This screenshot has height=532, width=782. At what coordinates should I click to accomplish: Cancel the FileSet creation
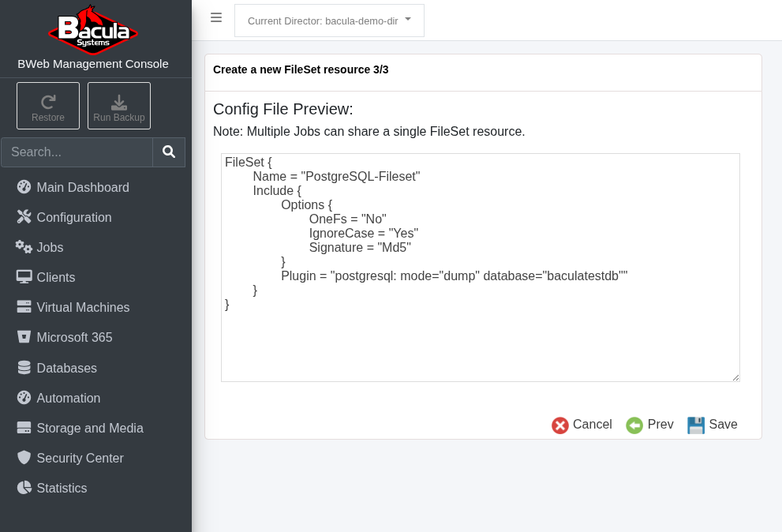tap(582, 425)
